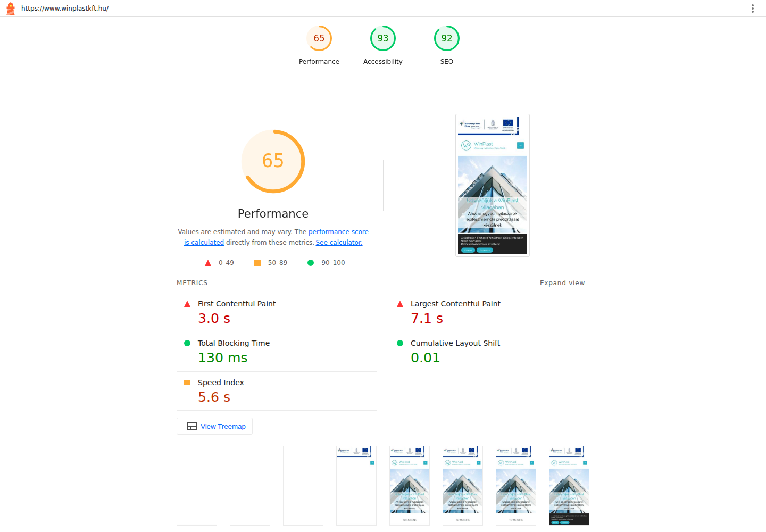Click the METRICS section heading

pyautogui.click(x=192, y=283)
